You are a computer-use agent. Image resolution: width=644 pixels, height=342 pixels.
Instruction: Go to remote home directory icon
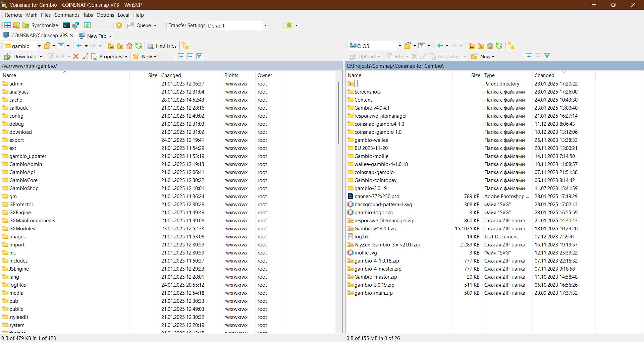[129, 46]
